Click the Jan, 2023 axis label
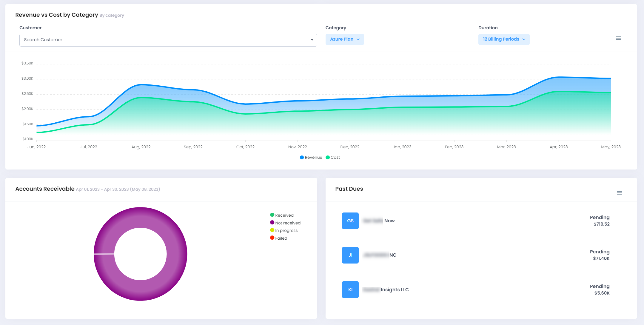This screenshot has width=644, height=325. pos(402,147)
